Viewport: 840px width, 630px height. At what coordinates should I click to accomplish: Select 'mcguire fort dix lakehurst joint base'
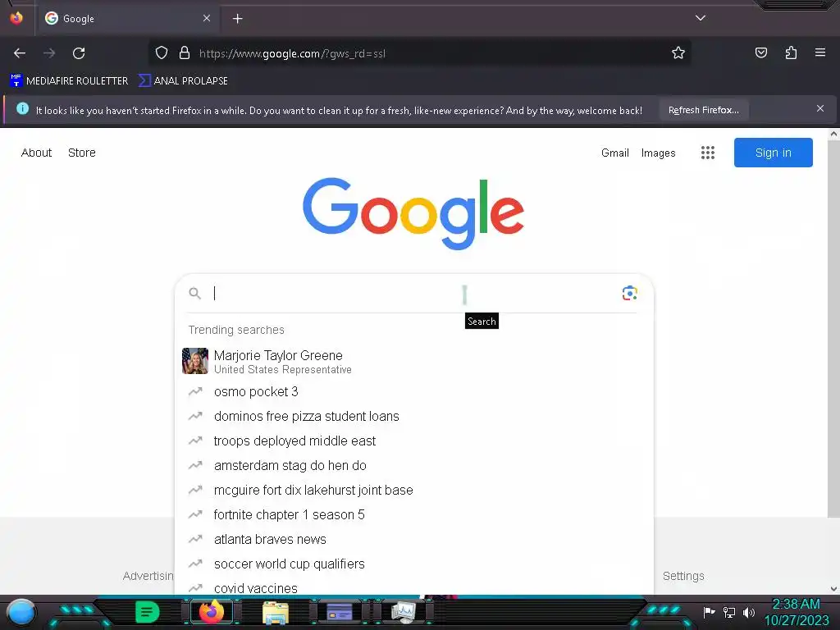tap(413, 491)
